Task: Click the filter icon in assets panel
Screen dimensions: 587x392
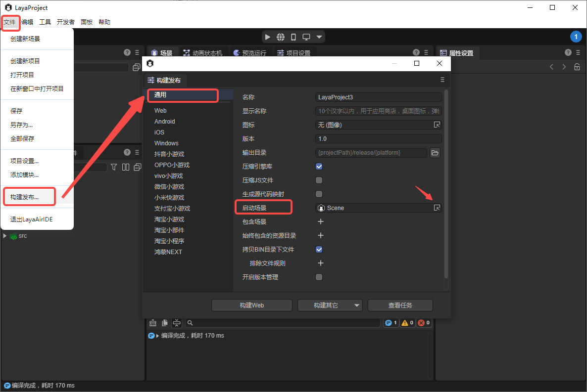Action: [114, 167]
